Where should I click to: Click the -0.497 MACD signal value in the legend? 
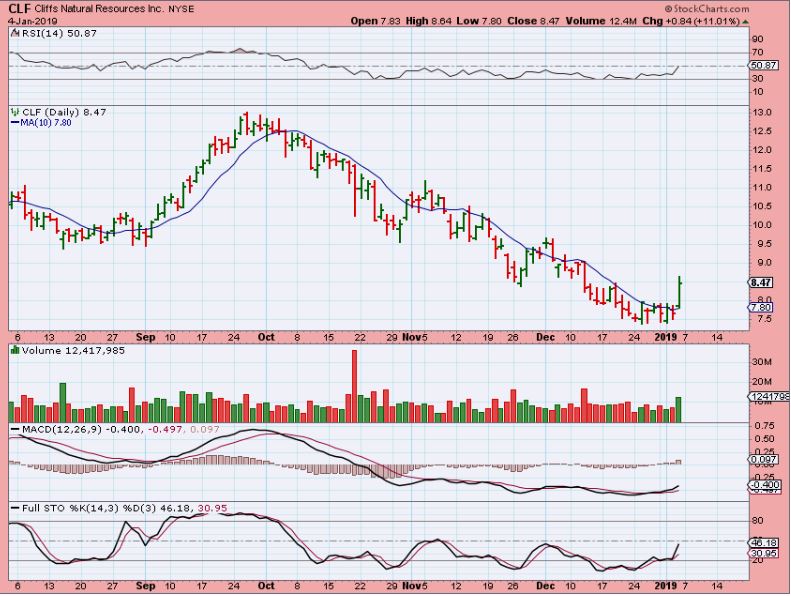(164, 429)
